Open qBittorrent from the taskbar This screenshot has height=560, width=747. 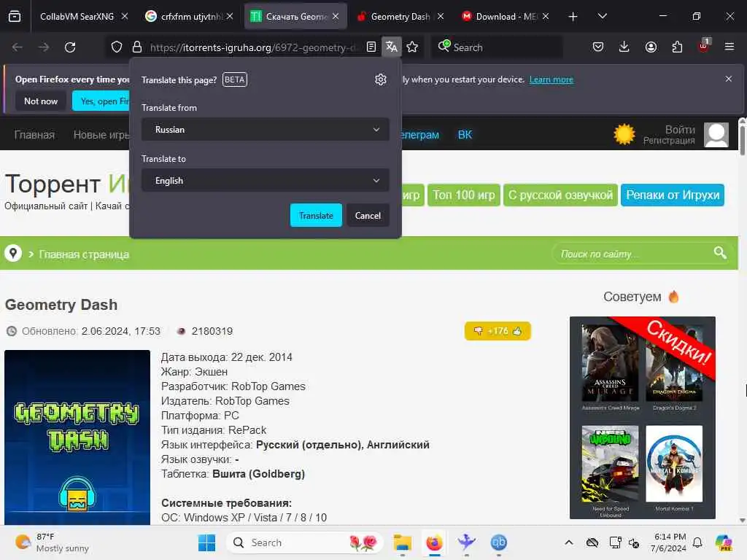click(x=499, y=542)
